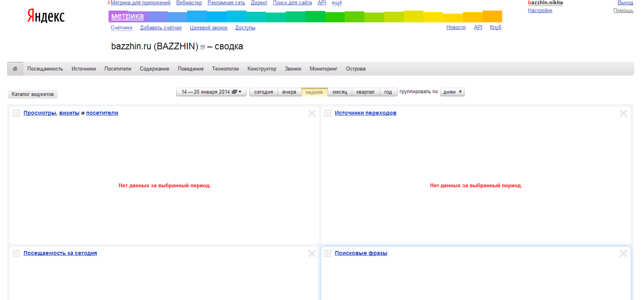Screen dimensions: 644x300
Task: Open Настройки link
Action: tap(540, 11)
